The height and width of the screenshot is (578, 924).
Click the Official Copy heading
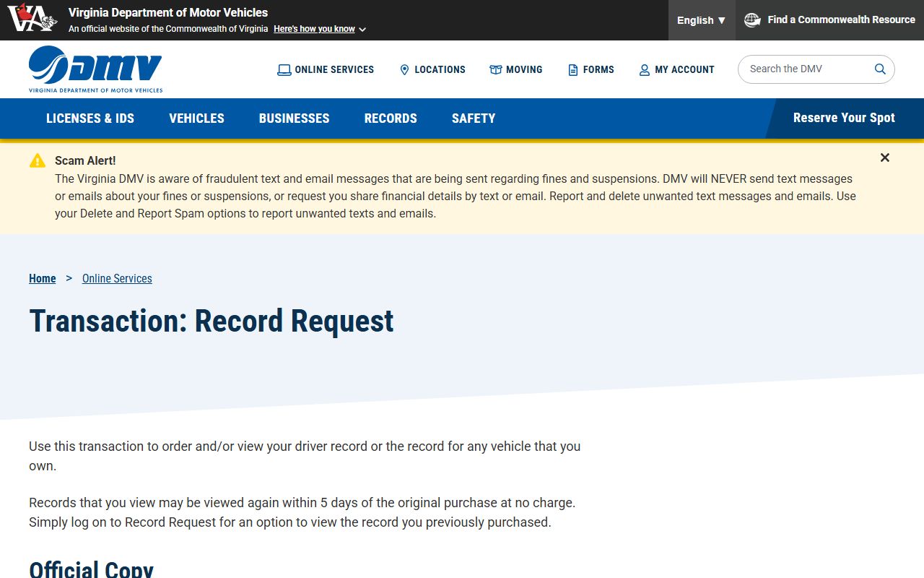(92, 569)
